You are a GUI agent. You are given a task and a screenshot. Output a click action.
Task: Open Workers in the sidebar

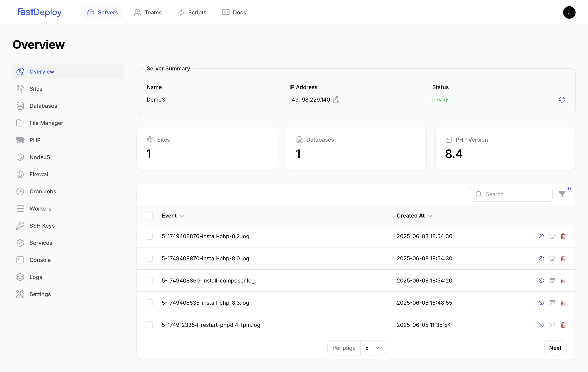(68, 209)
